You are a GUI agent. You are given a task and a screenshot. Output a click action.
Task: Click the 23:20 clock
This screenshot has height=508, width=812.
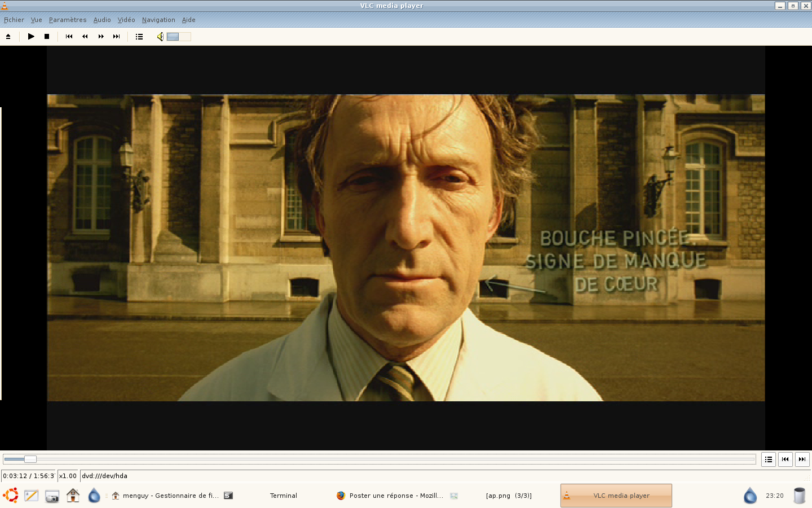775,496
